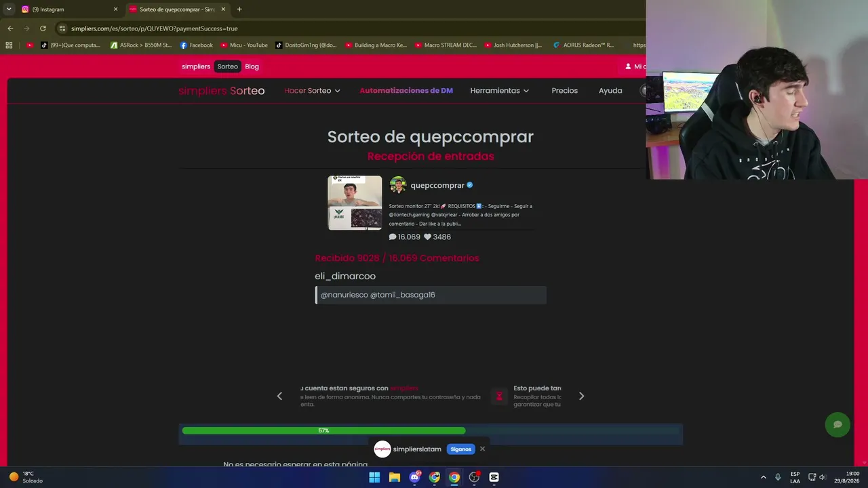Viewport: 868px width, 488px height.
Task: Open the Windows Start menu
Action: tap(374, 477)
